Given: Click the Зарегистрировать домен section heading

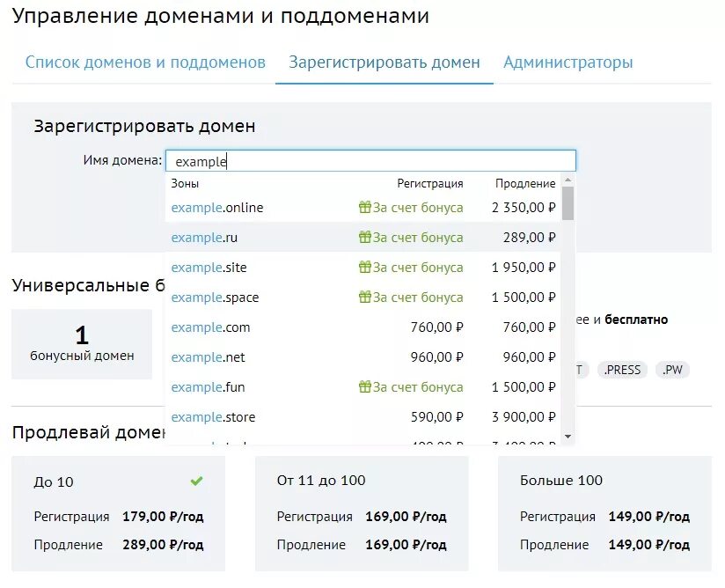Looking at the screenshot, I should click(x=144, y=126).
